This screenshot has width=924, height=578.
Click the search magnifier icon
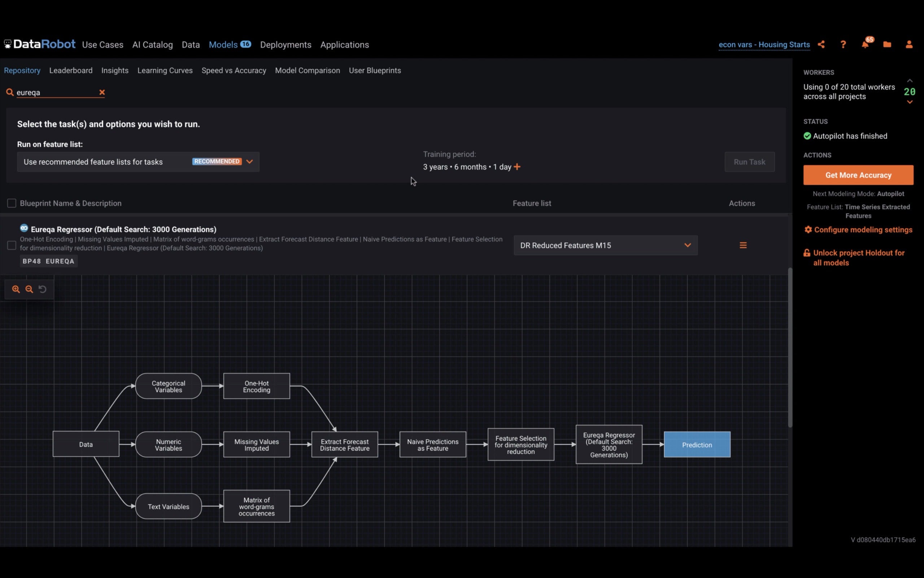coord(10,92)
